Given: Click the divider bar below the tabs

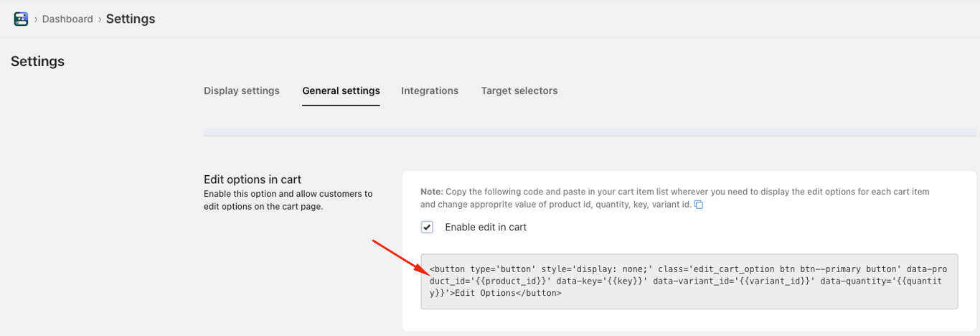Looking at the screenshot, I should pos(590,132).
